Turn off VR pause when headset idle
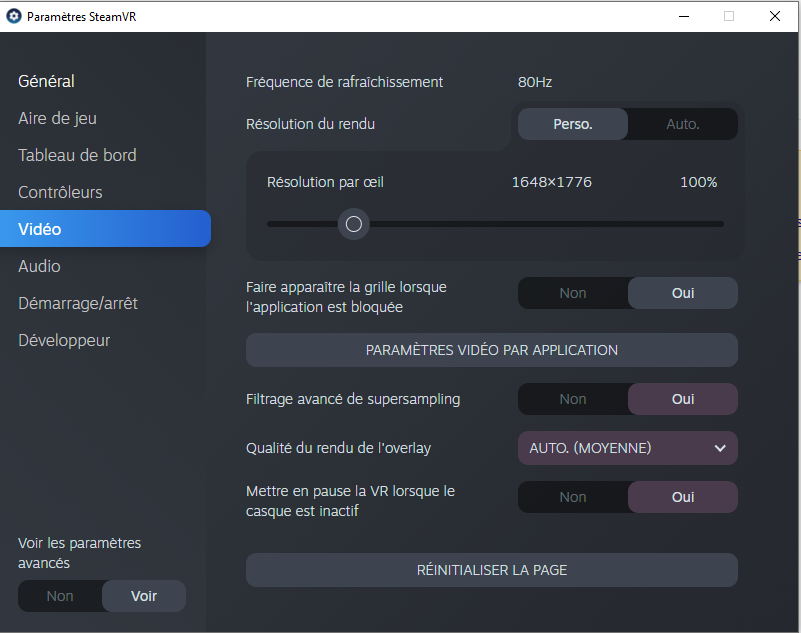Image resolution: width=801 pixels, height=633 pixels. click(573, 497)
